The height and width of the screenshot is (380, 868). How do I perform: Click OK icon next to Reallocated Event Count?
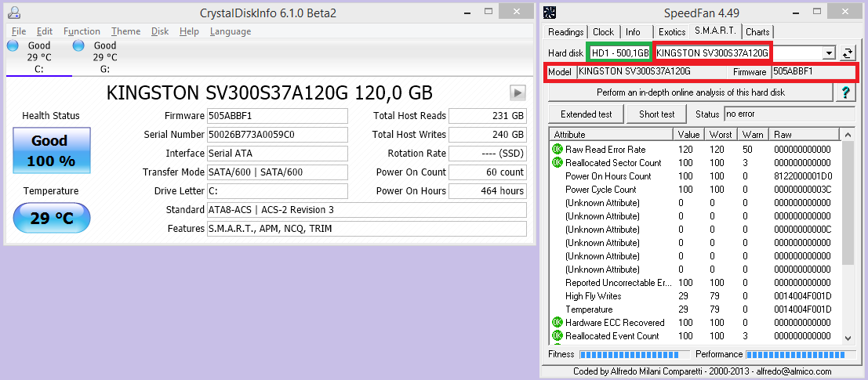point(557,336)
